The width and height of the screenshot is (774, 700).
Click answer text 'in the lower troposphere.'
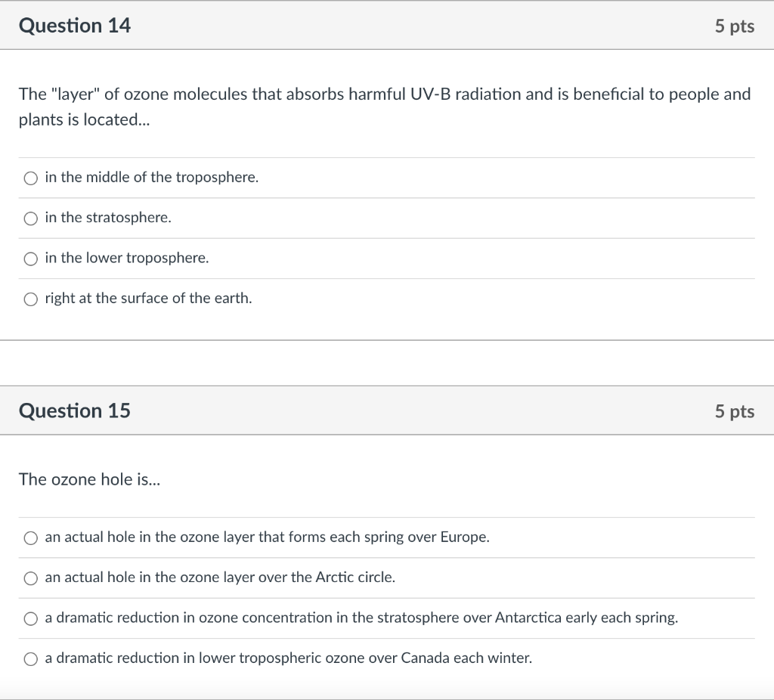click(127, 258)
